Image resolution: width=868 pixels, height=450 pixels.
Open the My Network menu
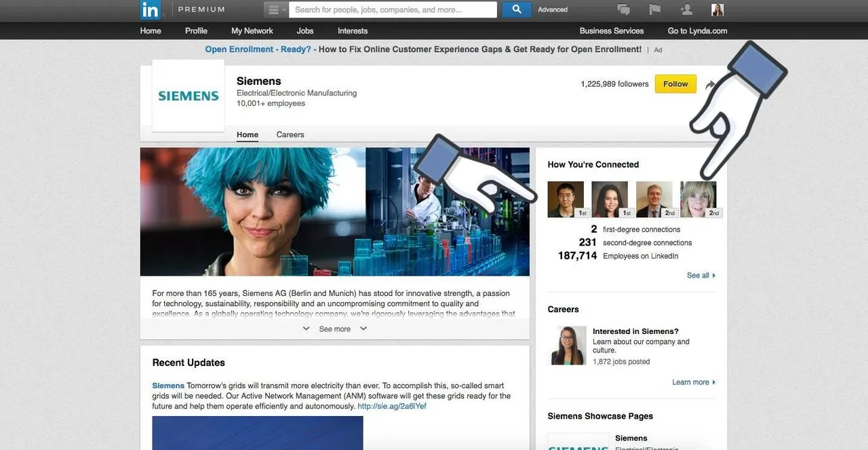tap(252, 31)
